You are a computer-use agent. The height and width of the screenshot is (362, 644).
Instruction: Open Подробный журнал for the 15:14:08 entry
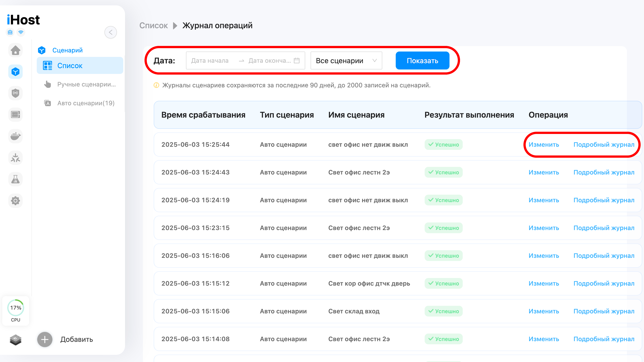(x=604, y=339)
